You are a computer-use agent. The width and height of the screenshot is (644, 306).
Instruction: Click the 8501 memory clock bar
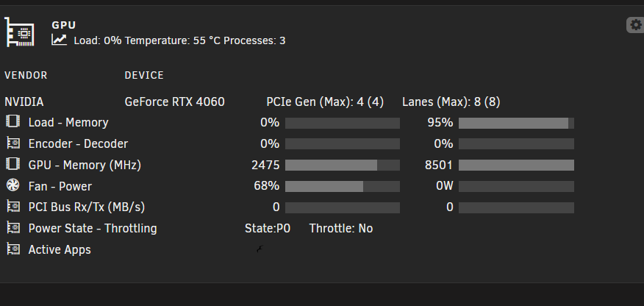click(516, 165)
